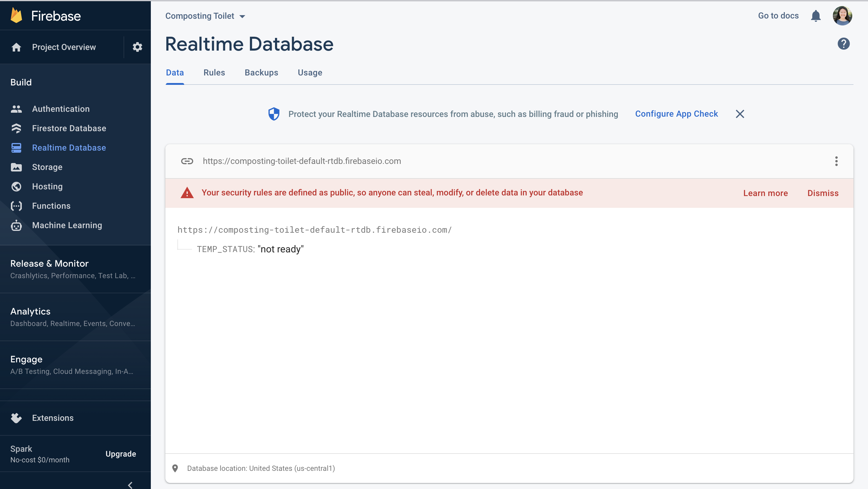Open Authentication from the sidebar

click(61, 109)
